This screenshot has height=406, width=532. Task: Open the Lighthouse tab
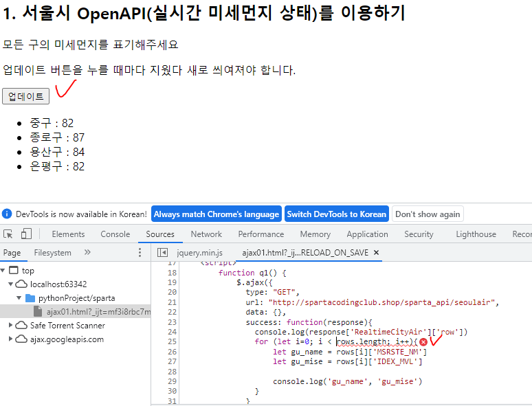[476, 234]
